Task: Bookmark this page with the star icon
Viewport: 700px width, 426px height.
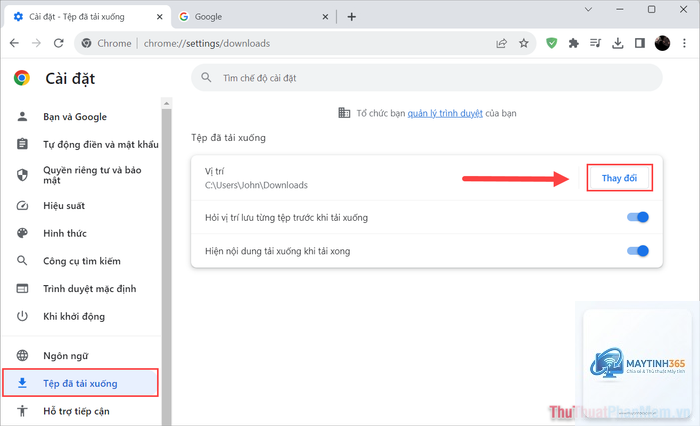Action: click(524, 43)
